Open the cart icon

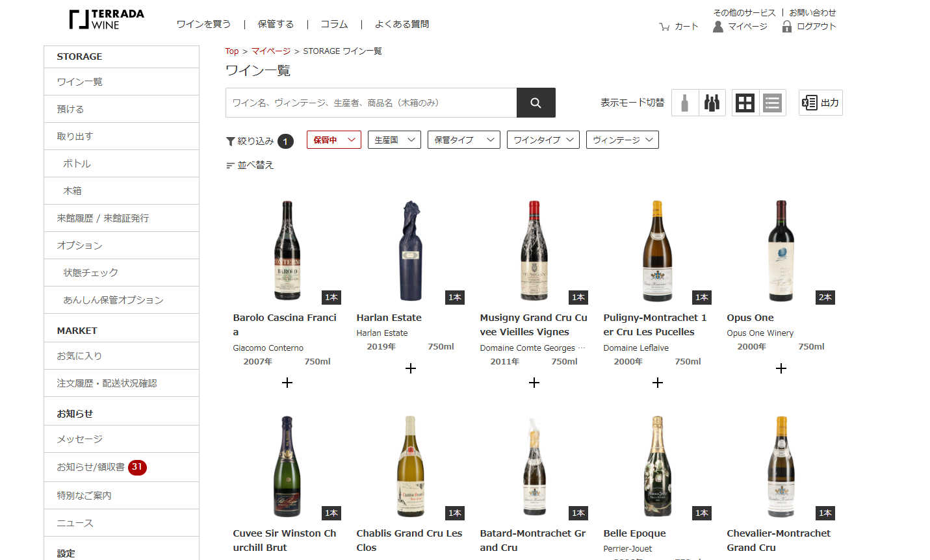pos(664,27)
